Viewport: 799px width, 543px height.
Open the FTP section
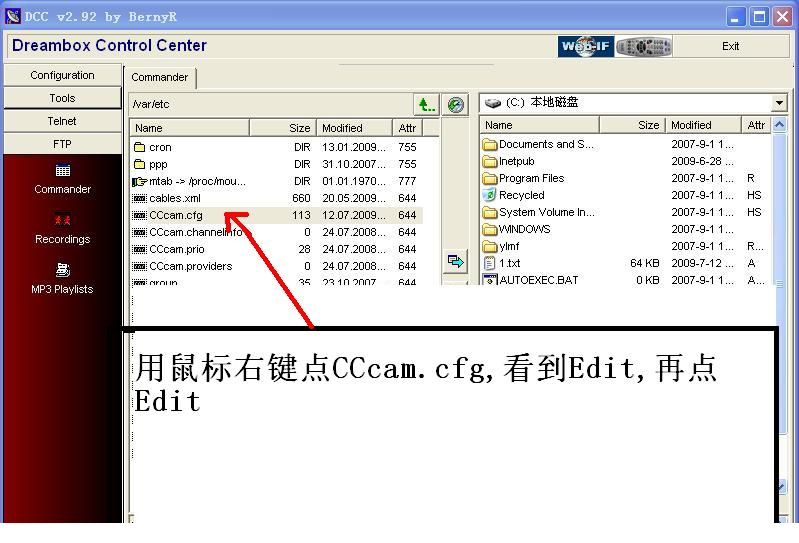coord(62,144)
